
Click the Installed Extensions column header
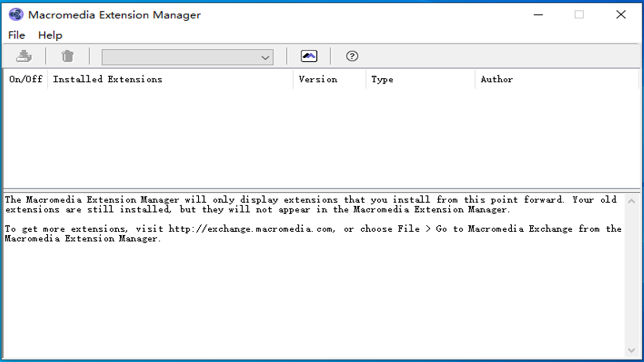point(107,79)
